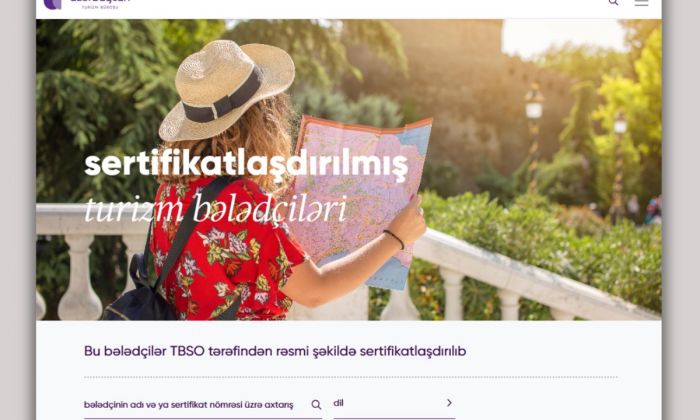Open the hamburger navigation menu
The height and width of the screenshot is (420, 700).
pyautogui.click(x=642, y=2)
